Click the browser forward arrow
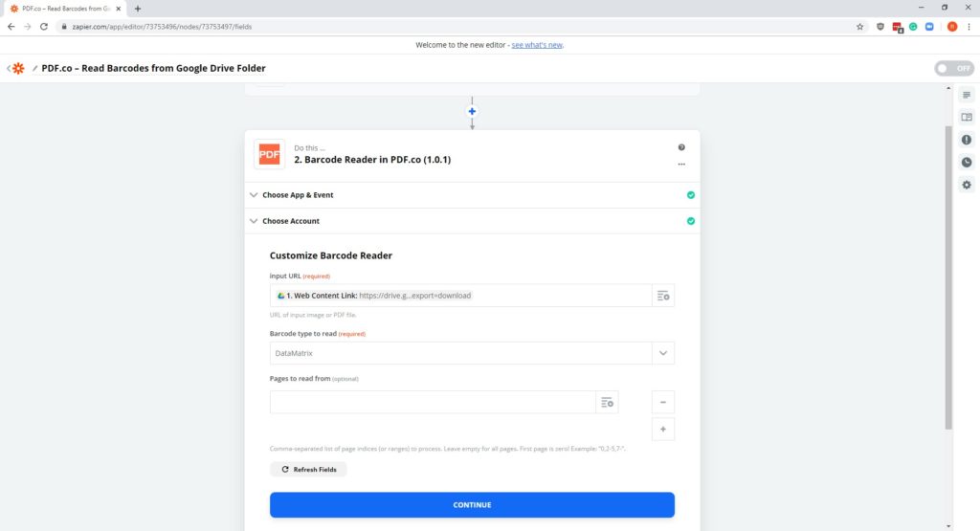The height and width of the screenshot is (531, 980). [28, 27]
